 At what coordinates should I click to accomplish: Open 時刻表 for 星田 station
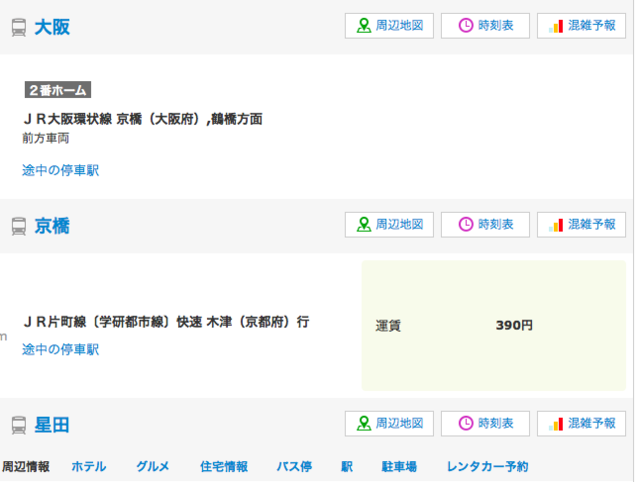point(485,423)
